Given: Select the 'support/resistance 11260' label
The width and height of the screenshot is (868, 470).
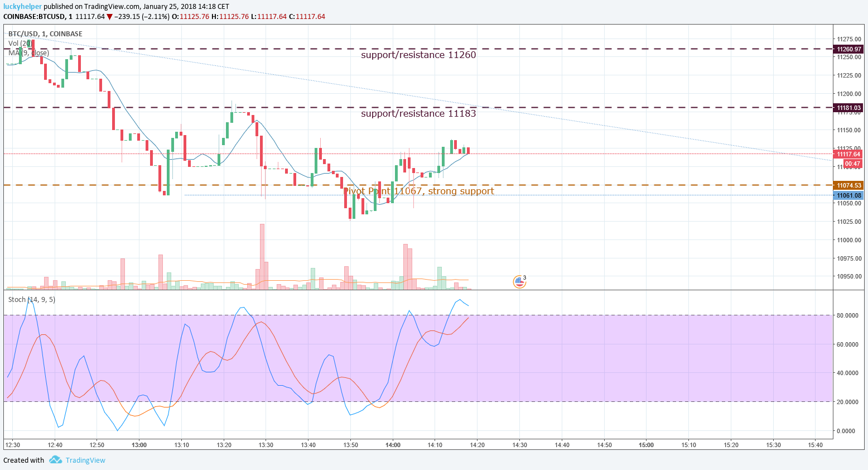Looking at the screenshot, I should click(x=418, y=55).
